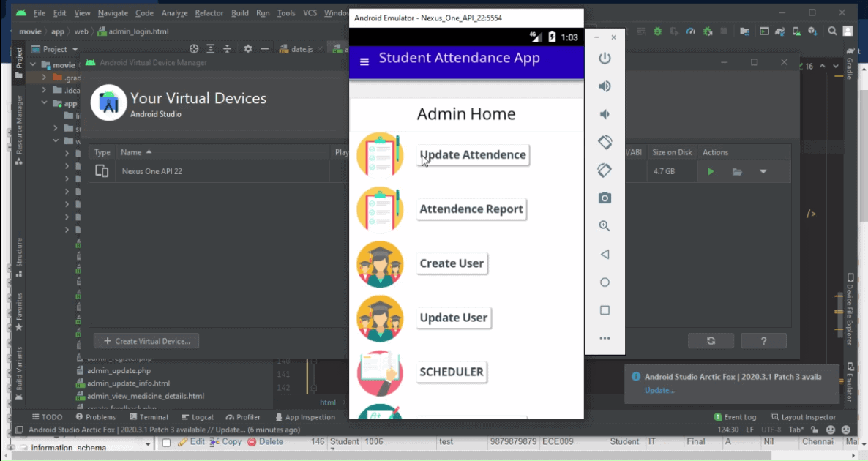Viewport: 868px width, 461px height.
Task: Click the emulator volume up icon
Action: click(x=605, y=86)
